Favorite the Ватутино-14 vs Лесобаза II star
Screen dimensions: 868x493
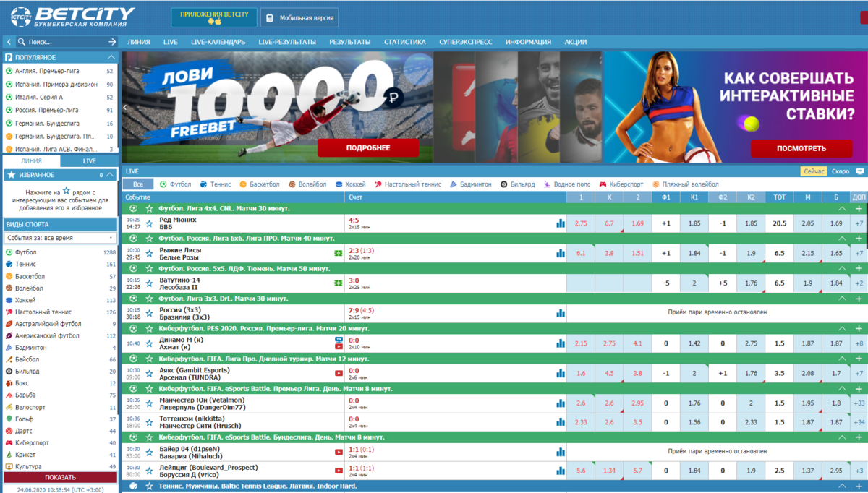click(150, 283)
